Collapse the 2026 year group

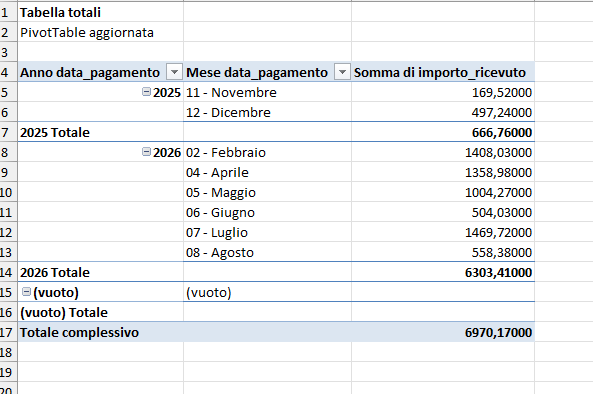(146, 152)
